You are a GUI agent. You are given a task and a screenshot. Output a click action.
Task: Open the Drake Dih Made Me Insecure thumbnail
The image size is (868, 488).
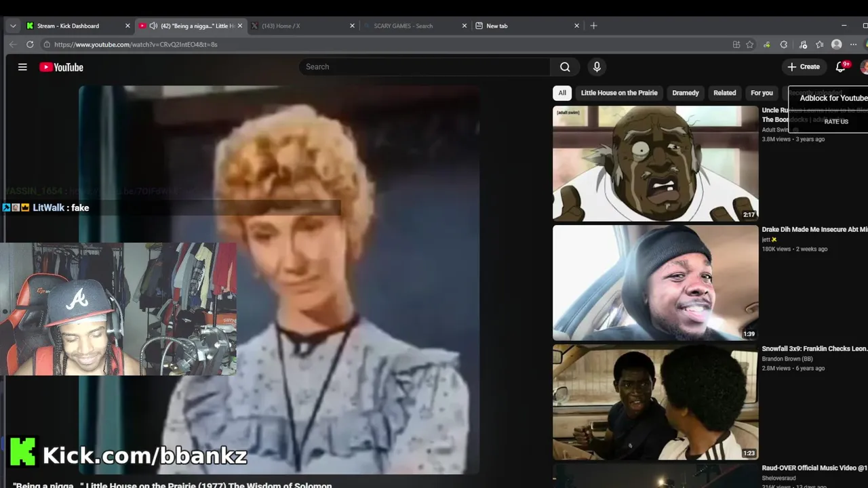(x=656, y=283)
